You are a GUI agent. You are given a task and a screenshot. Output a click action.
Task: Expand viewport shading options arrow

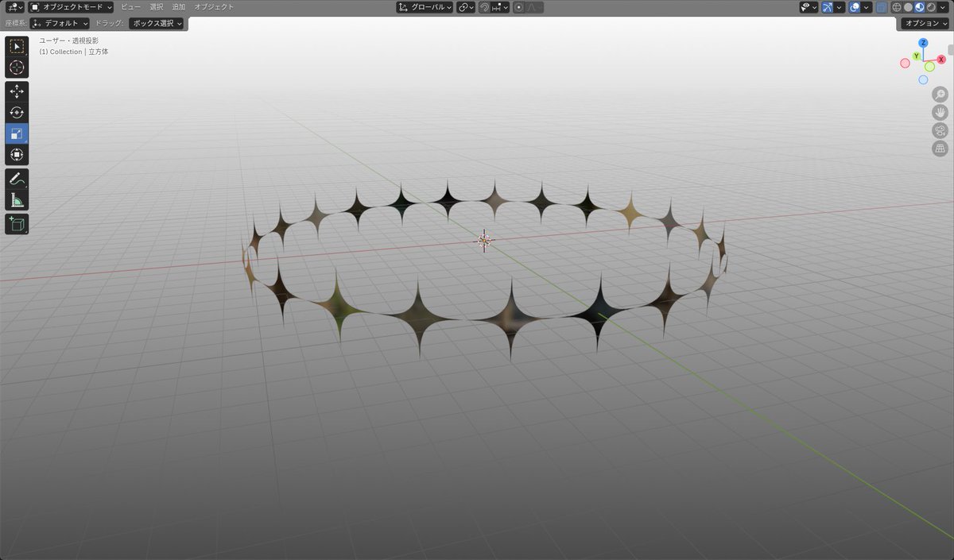tap(943, 7)
